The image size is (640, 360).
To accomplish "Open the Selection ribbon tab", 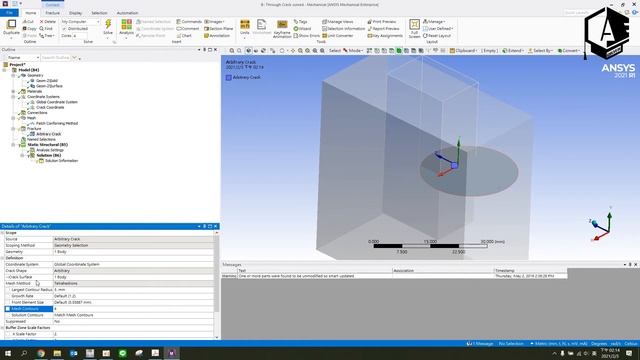I will click(x=99, y=13).
